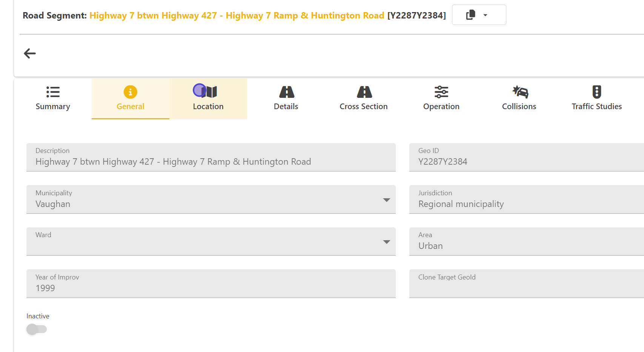Screen dimensions: 644x352
Task: Click the Clone Target GeoId field
Action: pos(526,288)
